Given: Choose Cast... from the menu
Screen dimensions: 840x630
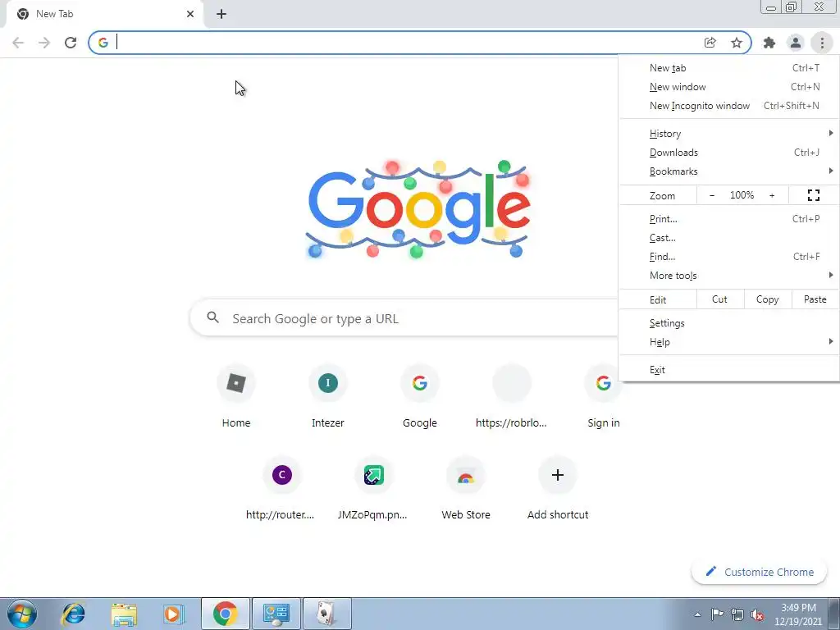Looking at the screenshot, I should (x=729, y=238).
